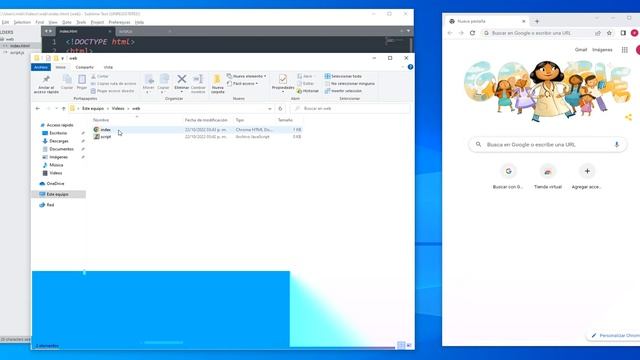The height and width of the screenshot is (360, 640).
Task: Reload the page in Chrome
Action: 472,33
